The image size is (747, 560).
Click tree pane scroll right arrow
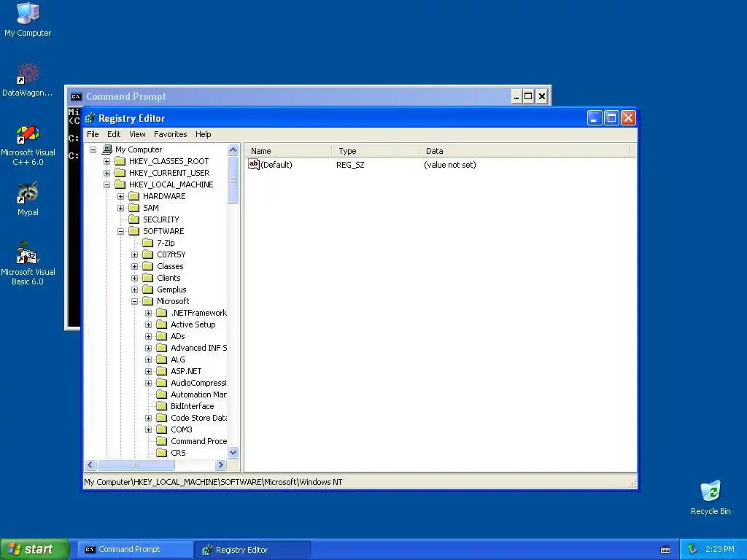(x=220, y=464)
